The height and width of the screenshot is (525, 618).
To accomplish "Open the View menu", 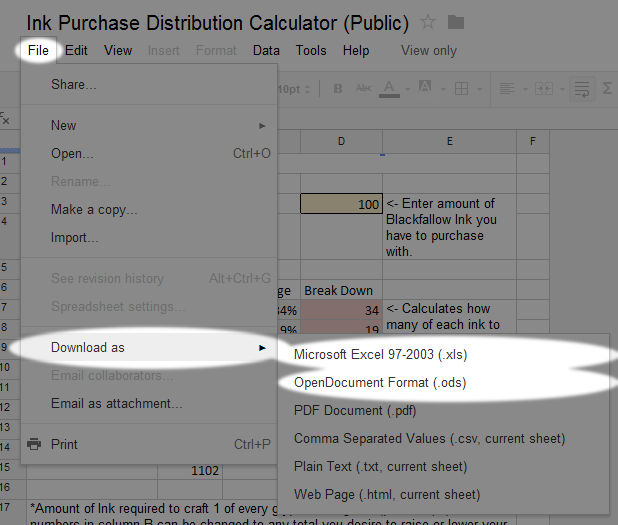I will 118,50.
